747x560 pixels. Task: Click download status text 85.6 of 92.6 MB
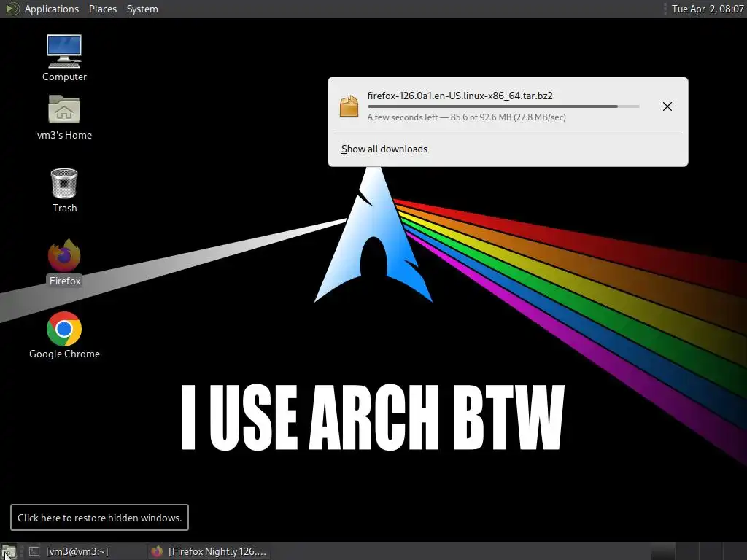click(466, 117)
